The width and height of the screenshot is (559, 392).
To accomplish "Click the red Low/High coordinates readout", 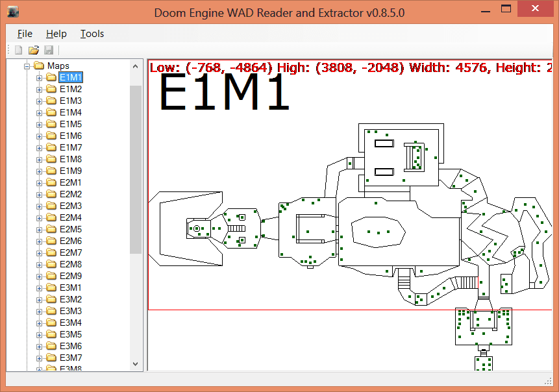I will click(351, 67).
